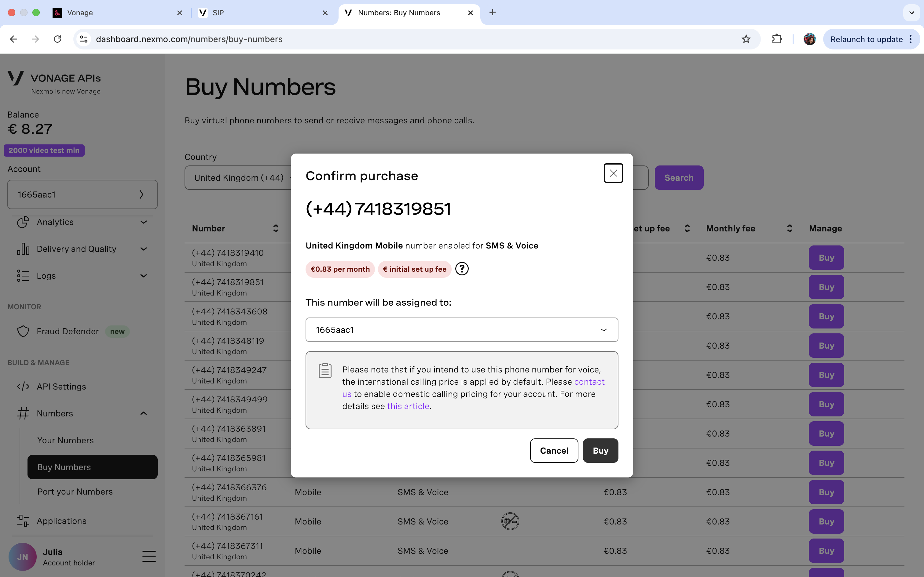Click the help question mark icon in dialog
924x577 pixels.
point(462,269)
